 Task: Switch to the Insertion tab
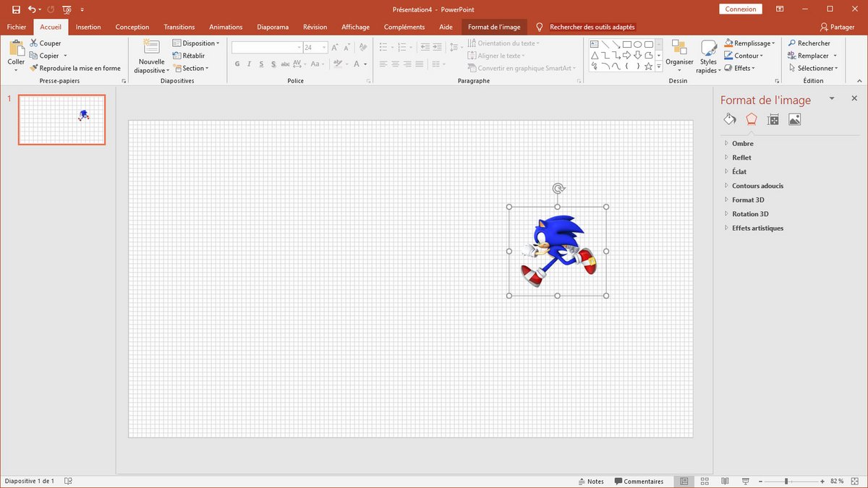point(88,27)
